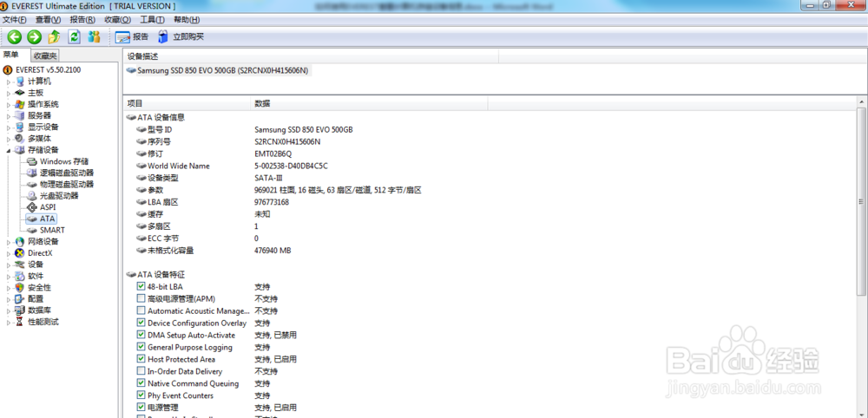
Task: Open the 工具(T) menu
Action: [152, 20]
